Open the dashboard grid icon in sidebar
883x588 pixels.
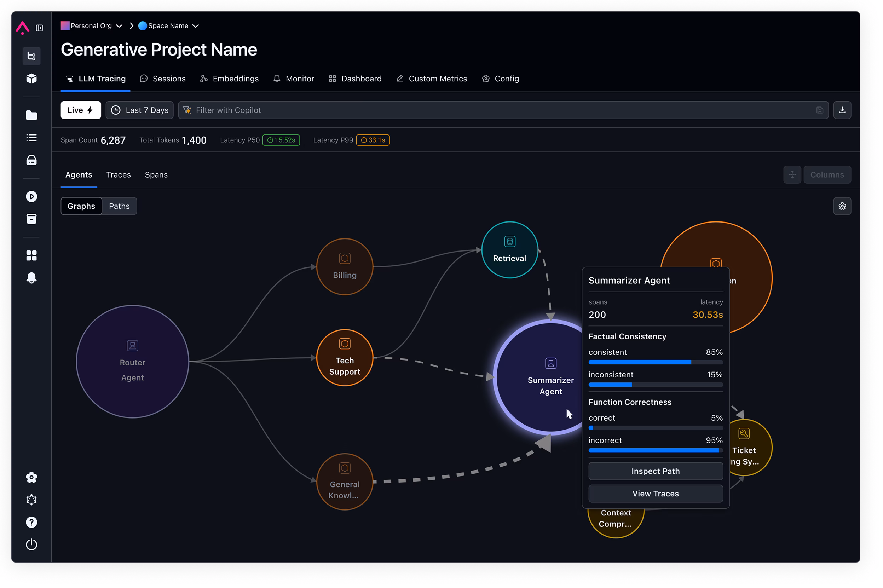coord(31,255)
